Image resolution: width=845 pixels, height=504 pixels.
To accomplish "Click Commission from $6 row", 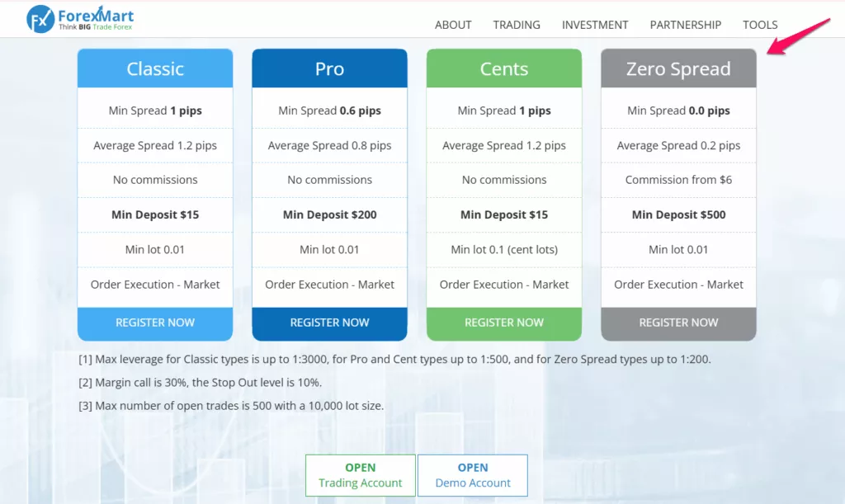I will (x=678, y=180).
